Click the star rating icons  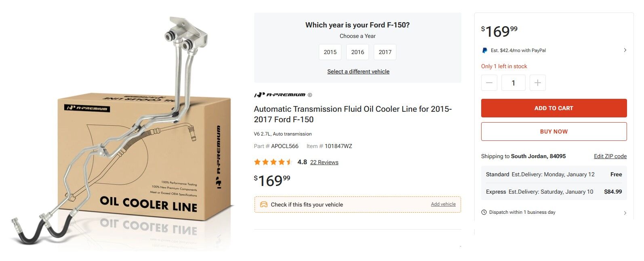pos(273,162)
